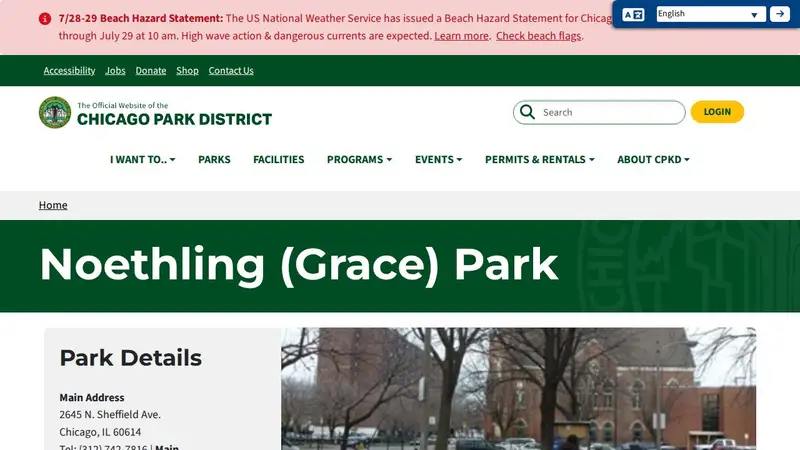This screenshot has height=450, width=800.
Task: Click the Learn more alert link
Action: click(461, 36)
